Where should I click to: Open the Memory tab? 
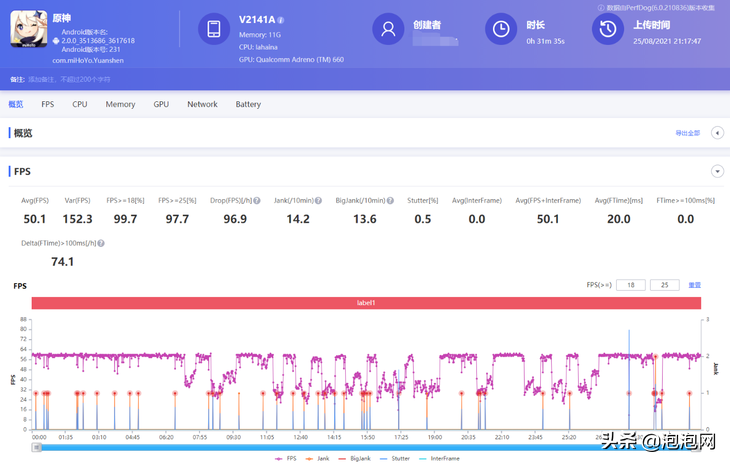[x=120, y=104]
